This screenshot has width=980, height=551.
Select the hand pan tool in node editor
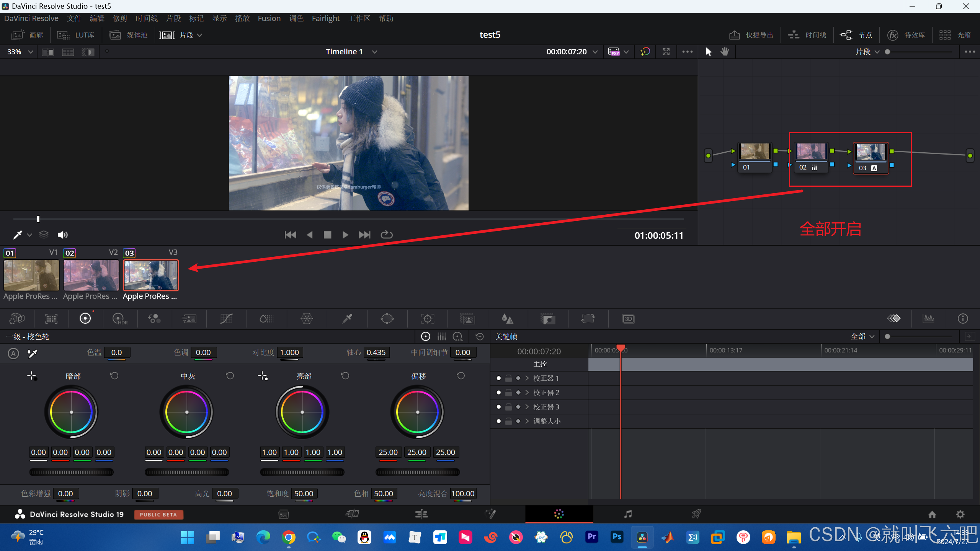[x=724, y=52]
